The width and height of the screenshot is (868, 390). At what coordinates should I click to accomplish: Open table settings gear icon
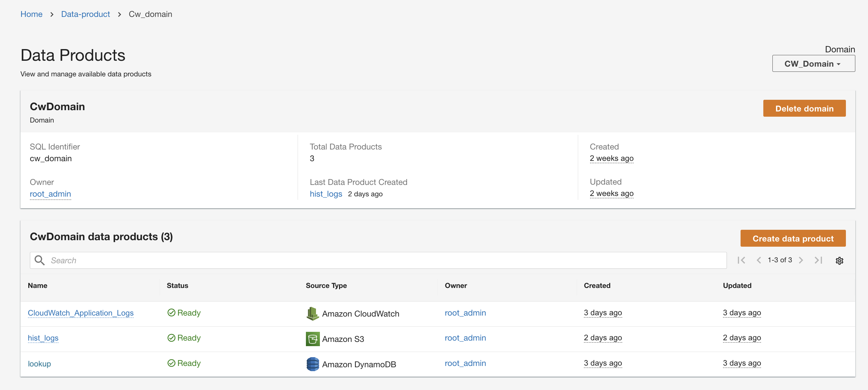(x=839, y=260)
